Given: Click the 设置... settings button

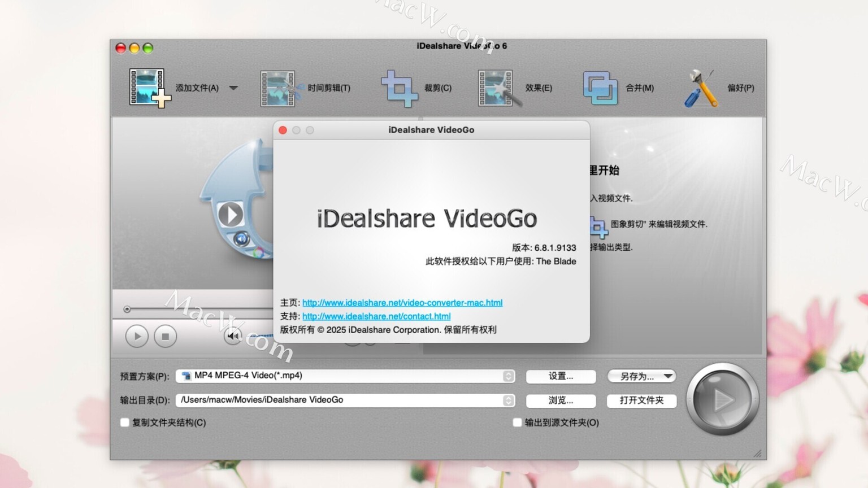Looking at the screenshot, I should click(x=561, y=376).
